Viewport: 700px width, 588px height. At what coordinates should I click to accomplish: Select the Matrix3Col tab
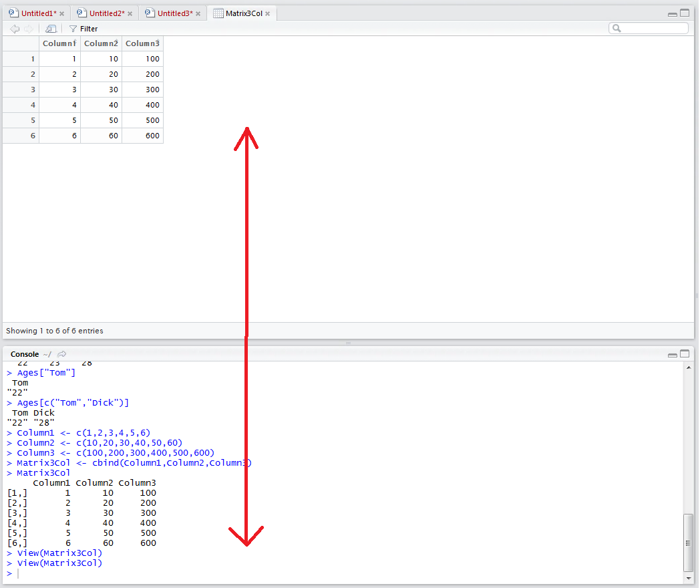tap(244, 13)
